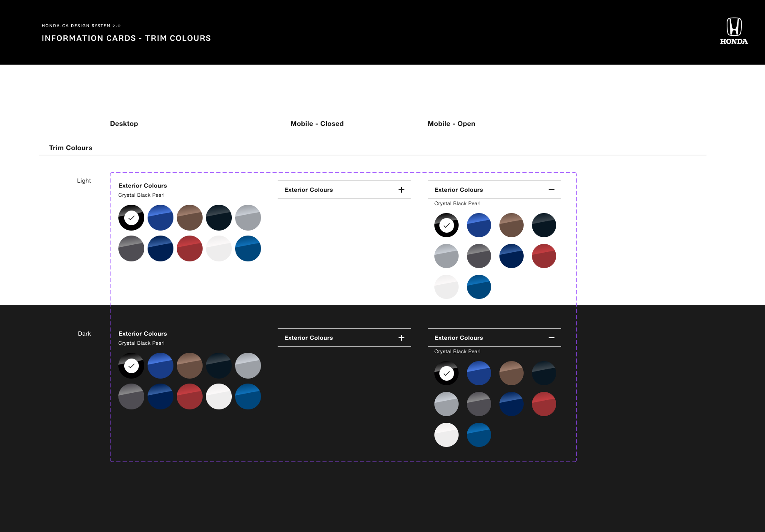Click 'INFORMATION CARDS - TRIM COLOURS' page title
765x532 pixels.
click(x=126, y=38)
